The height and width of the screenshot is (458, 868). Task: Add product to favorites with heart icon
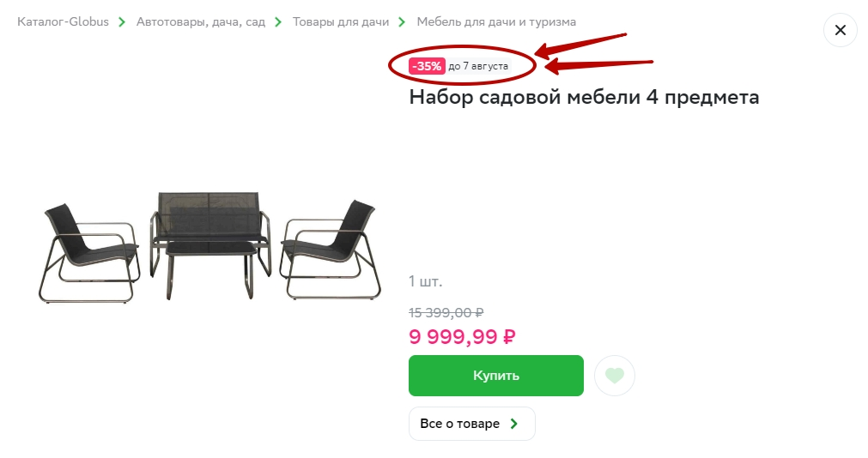point(615,376)
